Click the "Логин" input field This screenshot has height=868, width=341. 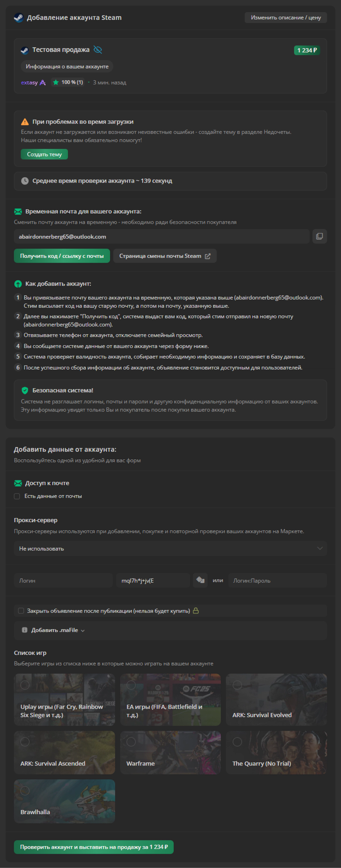tap(63, 580)
